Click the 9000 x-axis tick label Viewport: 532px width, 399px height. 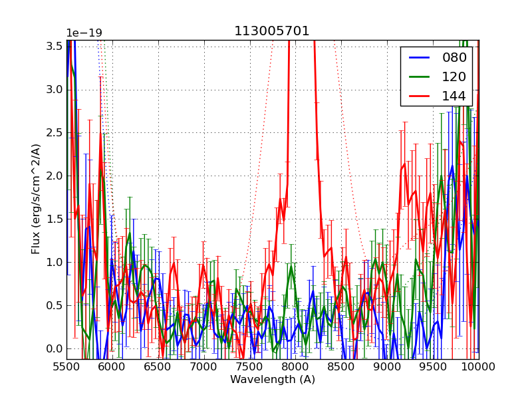[387, 366]
